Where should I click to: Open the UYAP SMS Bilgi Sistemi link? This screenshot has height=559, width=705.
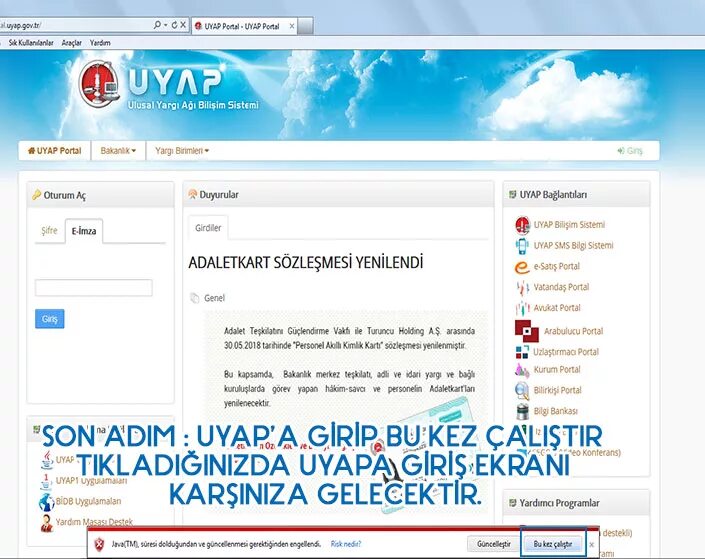(x=573, y=245)
